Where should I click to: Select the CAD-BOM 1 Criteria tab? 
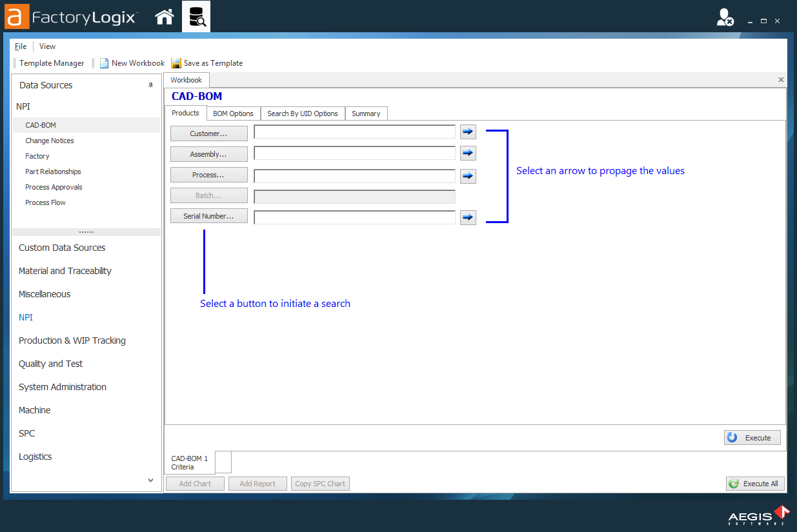[189, 462]
